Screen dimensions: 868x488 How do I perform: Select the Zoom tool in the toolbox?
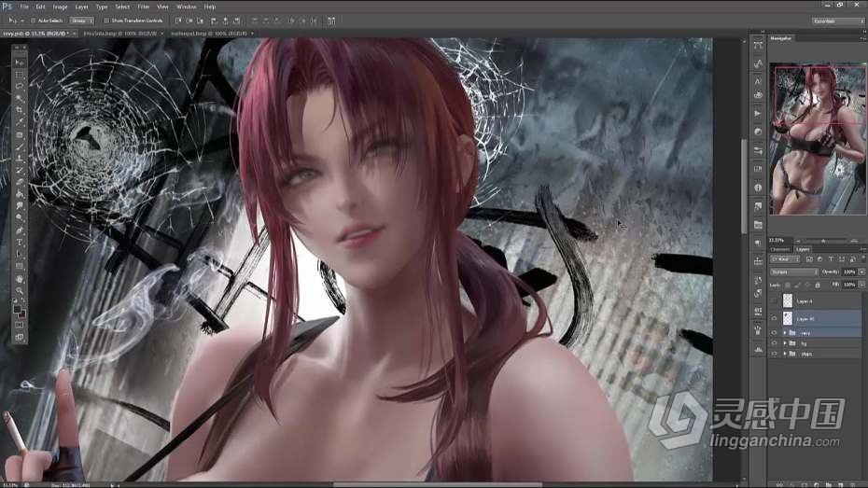point(20,290)
